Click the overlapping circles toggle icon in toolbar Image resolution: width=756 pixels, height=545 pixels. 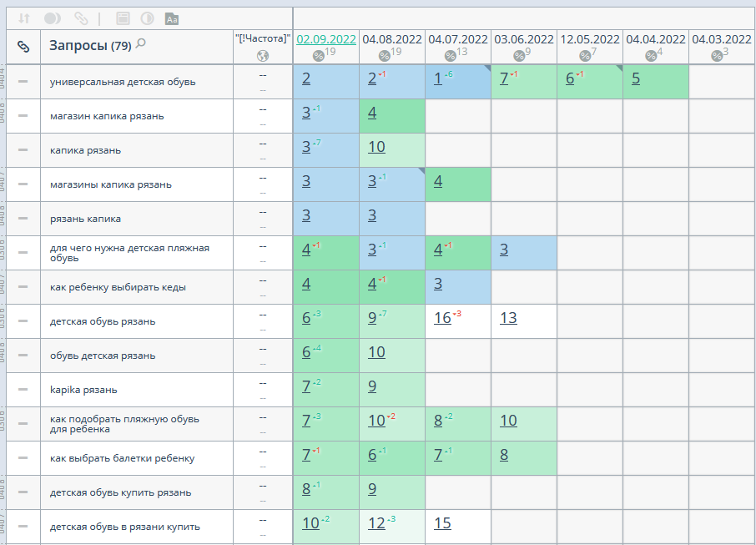pyautogui.click(x=52, y=18)
